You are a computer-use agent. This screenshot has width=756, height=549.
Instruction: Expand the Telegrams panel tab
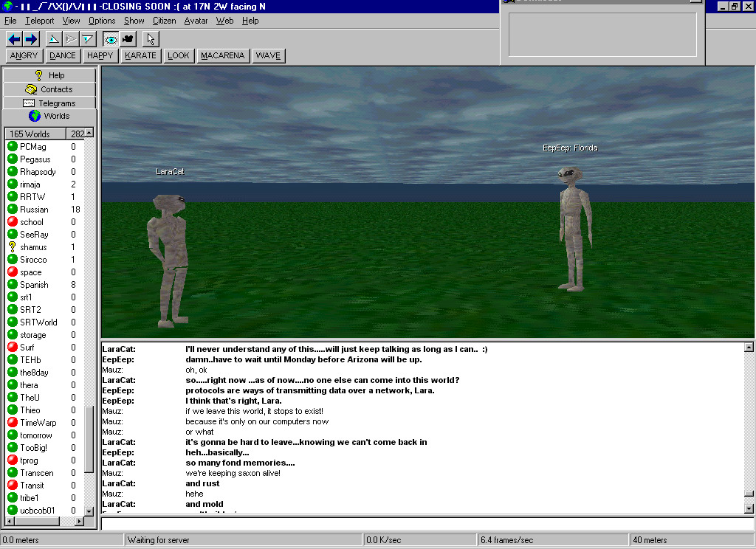click(x=49, y=103)
